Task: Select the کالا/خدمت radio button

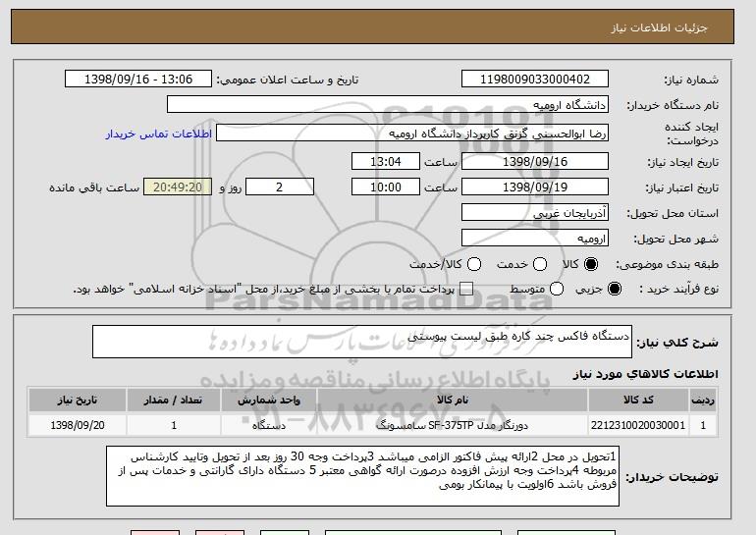Action: tap(474, 264)
